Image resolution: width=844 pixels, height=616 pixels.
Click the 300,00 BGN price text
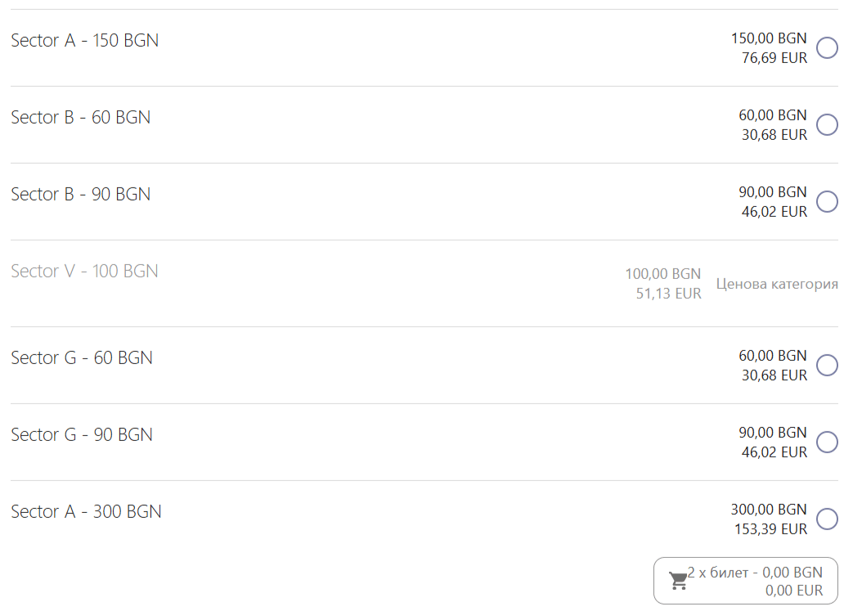[769, 510]
